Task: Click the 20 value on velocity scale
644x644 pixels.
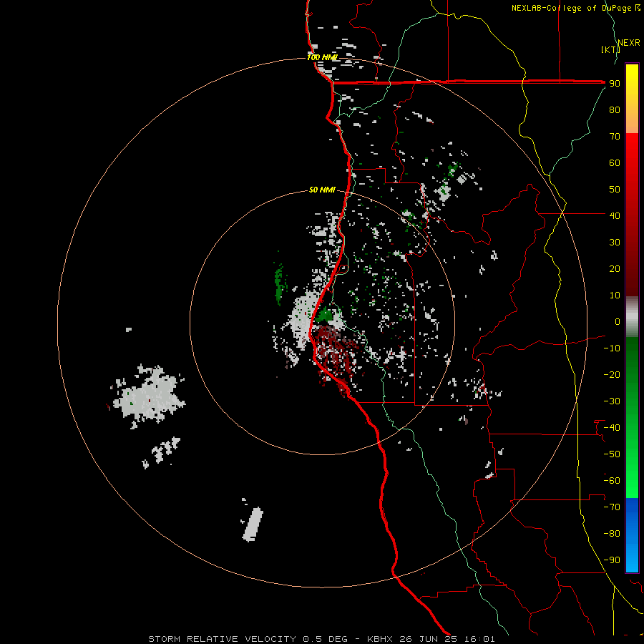Action: coord(615,268)
